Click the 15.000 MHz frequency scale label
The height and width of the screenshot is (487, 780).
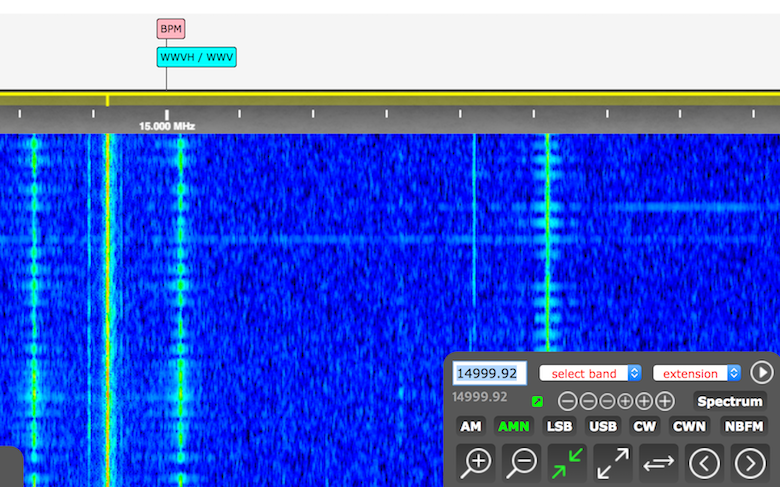coord(167,126)
